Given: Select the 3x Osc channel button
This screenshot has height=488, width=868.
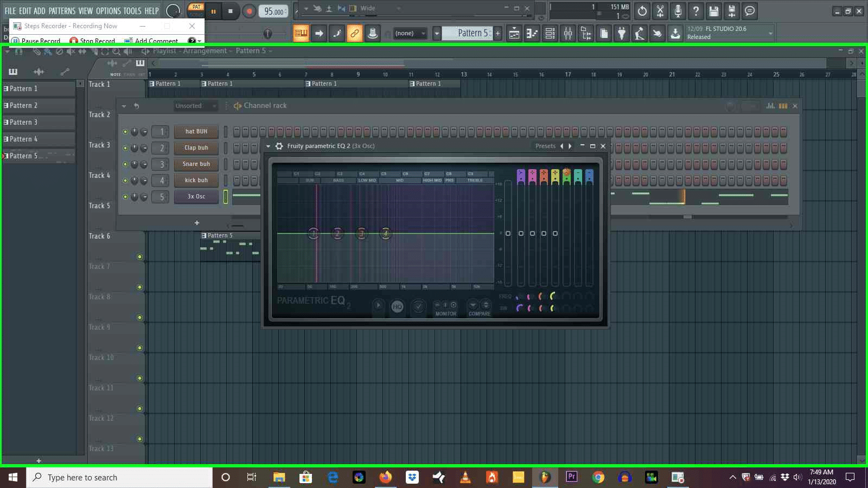Looking at the screenshot, I should (x=196, y=197).
